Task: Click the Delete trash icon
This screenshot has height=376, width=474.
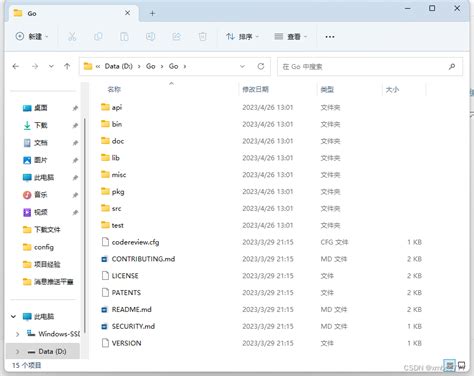Action: (202, 36)
